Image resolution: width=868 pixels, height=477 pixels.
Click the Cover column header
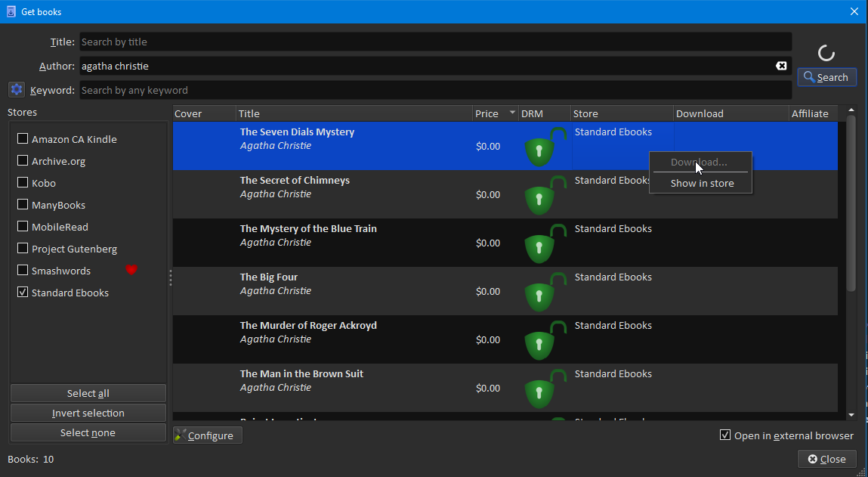(x=204, y=113)
